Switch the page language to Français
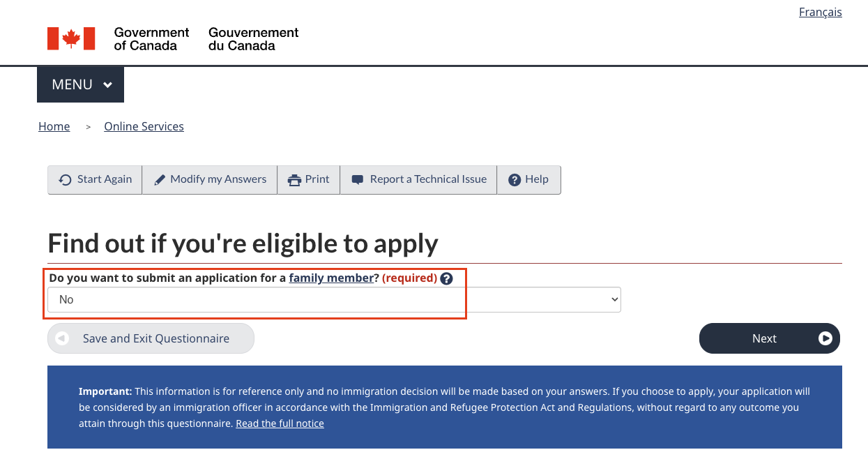The image size is (868, 466). pyautogui.click(x=820, y=12)
